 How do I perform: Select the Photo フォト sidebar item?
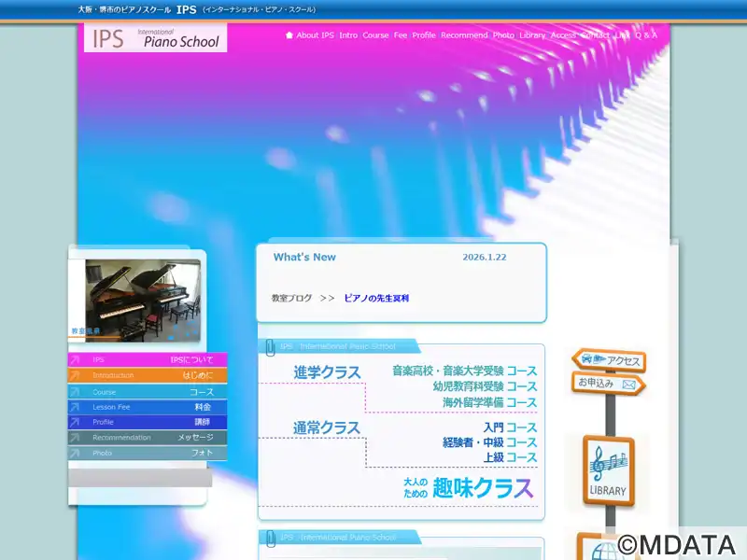pos(148,453)
